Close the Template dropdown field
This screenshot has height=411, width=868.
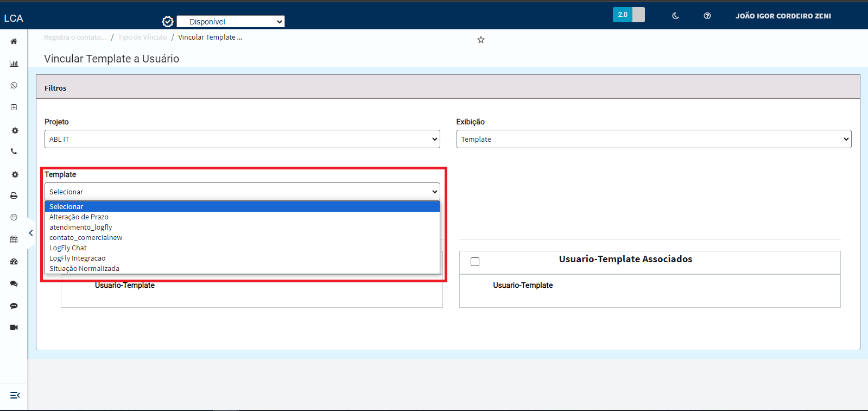[x=242, y=192]
